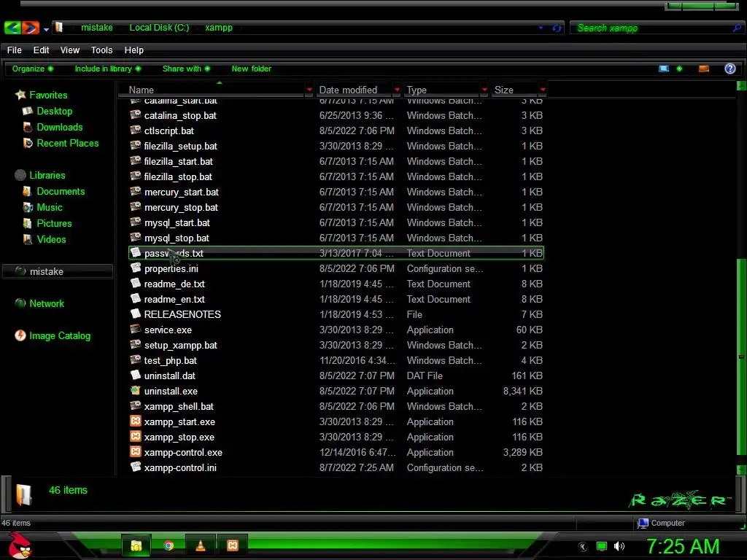
Task: Create a New folder
Action: pos(251,69)
